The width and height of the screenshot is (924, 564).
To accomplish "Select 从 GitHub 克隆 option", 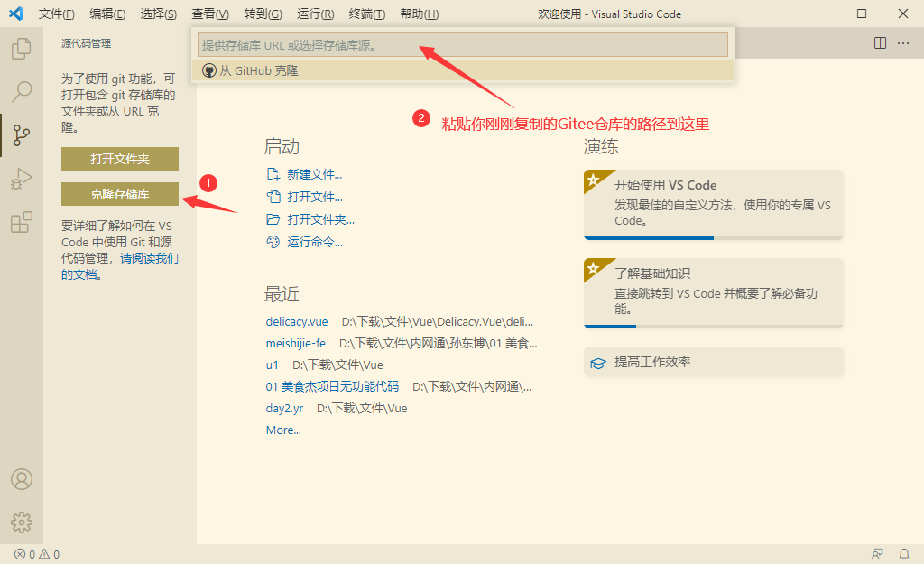I will 463,70.
